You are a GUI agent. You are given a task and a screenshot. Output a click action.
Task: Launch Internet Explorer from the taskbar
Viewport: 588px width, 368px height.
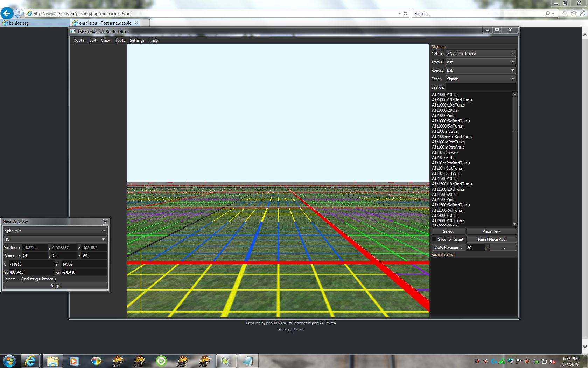pos(30,361)
